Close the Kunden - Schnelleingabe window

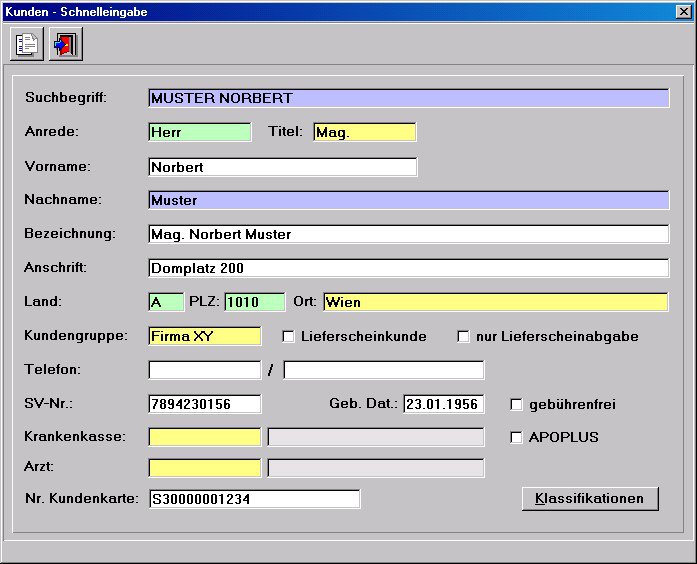click(x=683, y=12)
